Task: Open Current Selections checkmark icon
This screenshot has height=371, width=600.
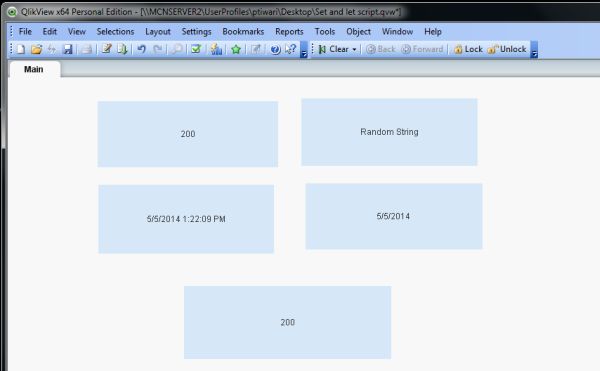Action: click(x=196, y=49)
